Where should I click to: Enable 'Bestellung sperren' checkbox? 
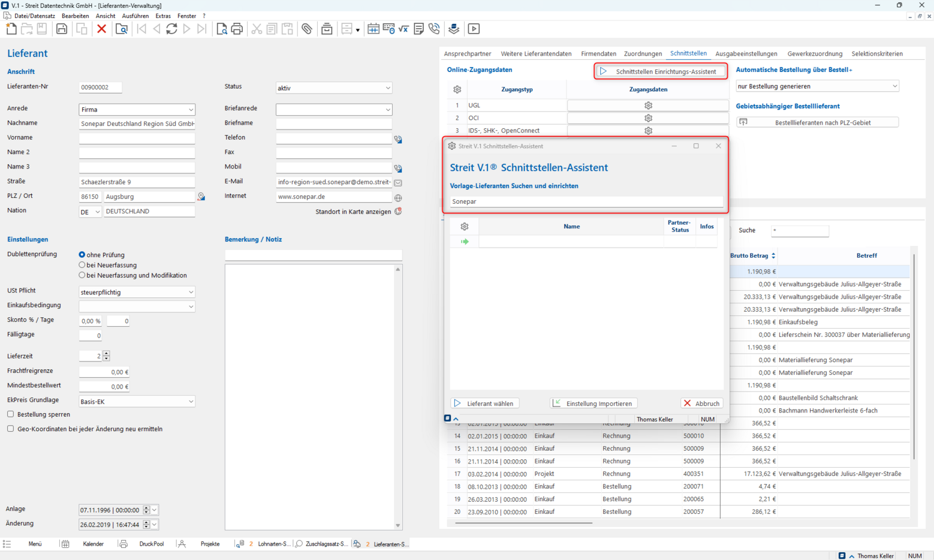coord(11,414)
